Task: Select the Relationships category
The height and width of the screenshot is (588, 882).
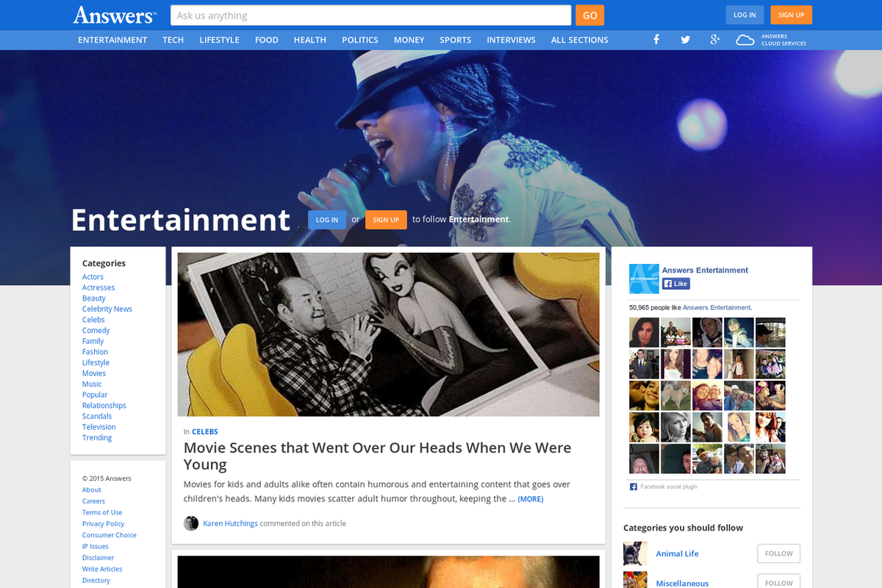Action: (x=104, y=406)
